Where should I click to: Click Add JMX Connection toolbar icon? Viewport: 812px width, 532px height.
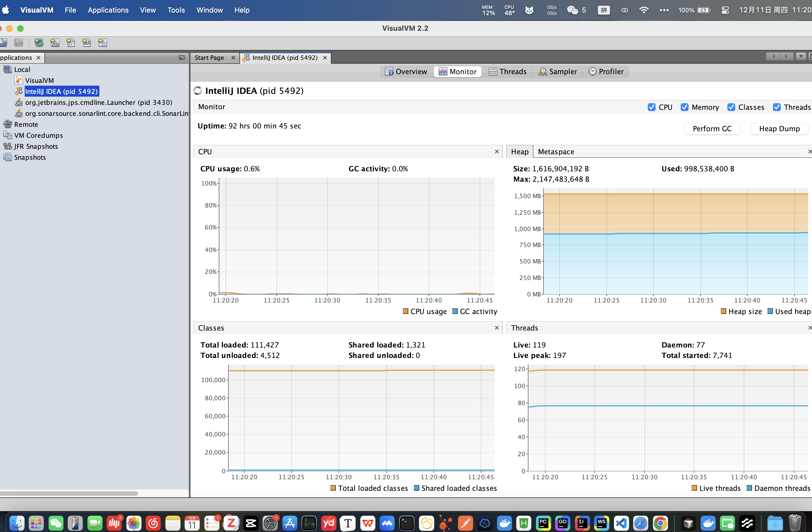pos(55,43)
